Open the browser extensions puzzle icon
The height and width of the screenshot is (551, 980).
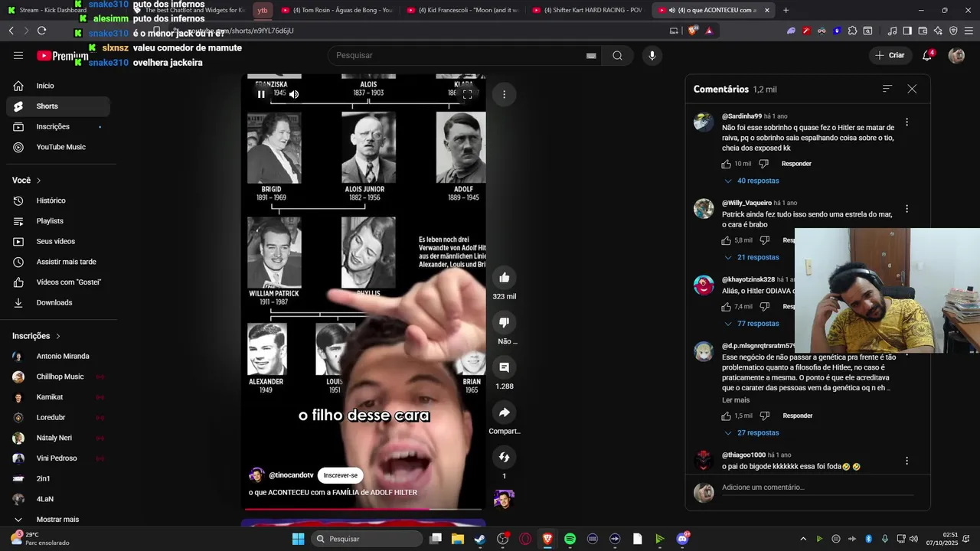(852, 31)
